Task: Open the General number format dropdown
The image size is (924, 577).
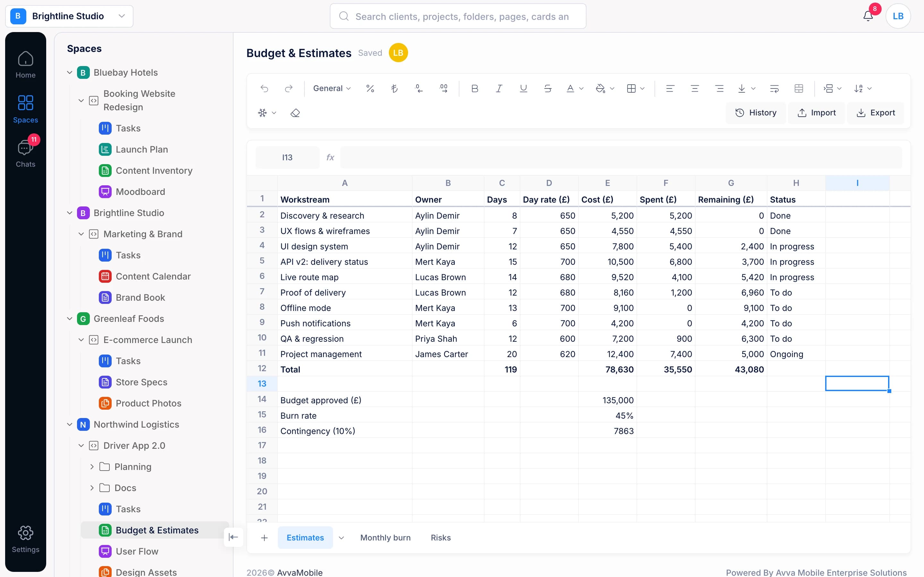Action: point(332,88)
